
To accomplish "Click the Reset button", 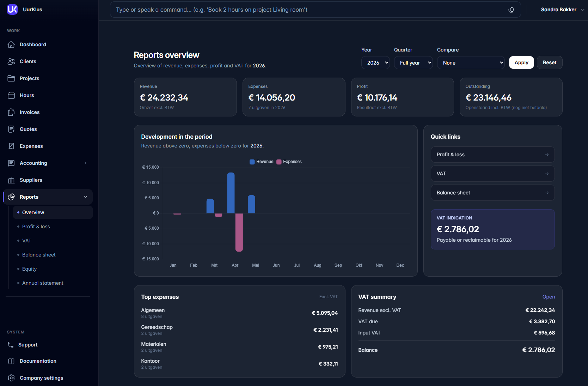I will 550,62.
